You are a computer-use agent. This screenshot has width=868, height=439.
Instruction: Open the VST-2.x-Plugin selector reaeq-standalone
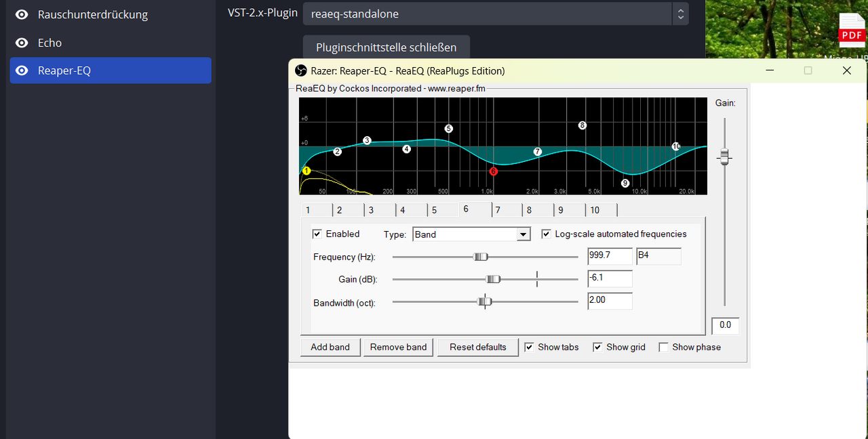coord(496,14)
